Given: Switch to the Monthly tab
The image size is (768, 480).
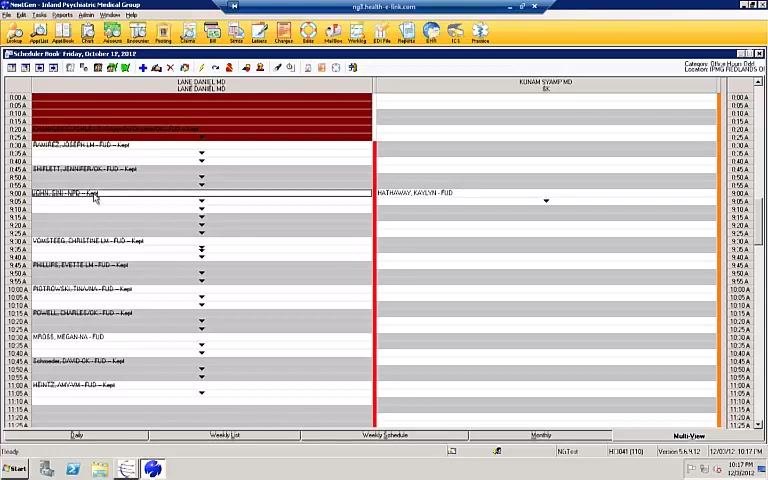Looking at the screenshot, I should (x=541, y=435).
